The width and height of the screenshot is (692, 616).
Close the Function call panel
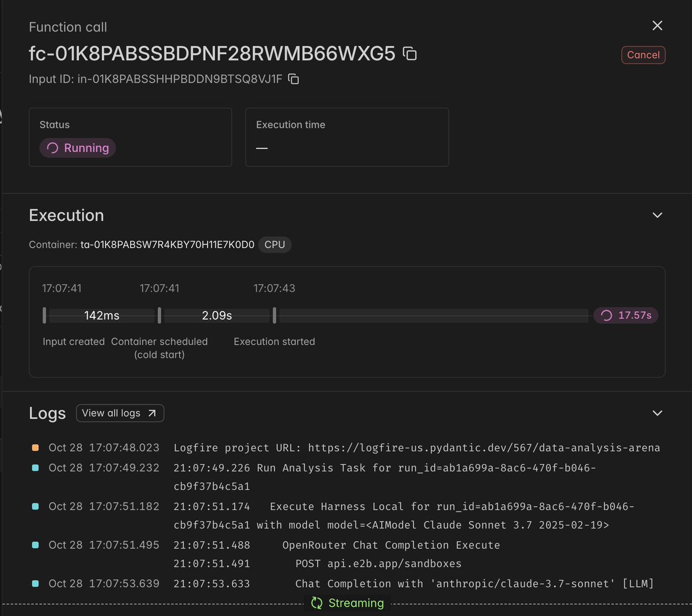[x=657, y=25]
